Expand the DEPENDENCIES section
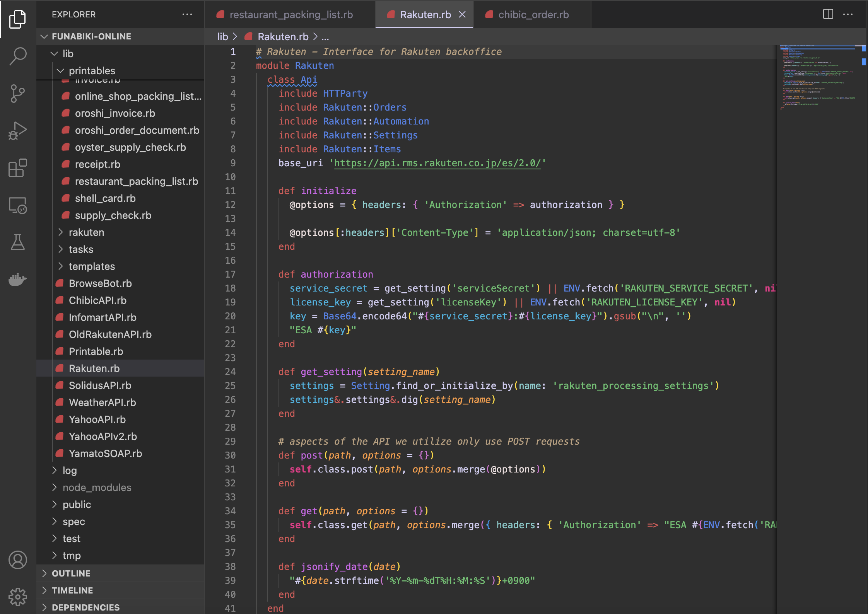Screen dimensions: 868x614 (120, 607)
